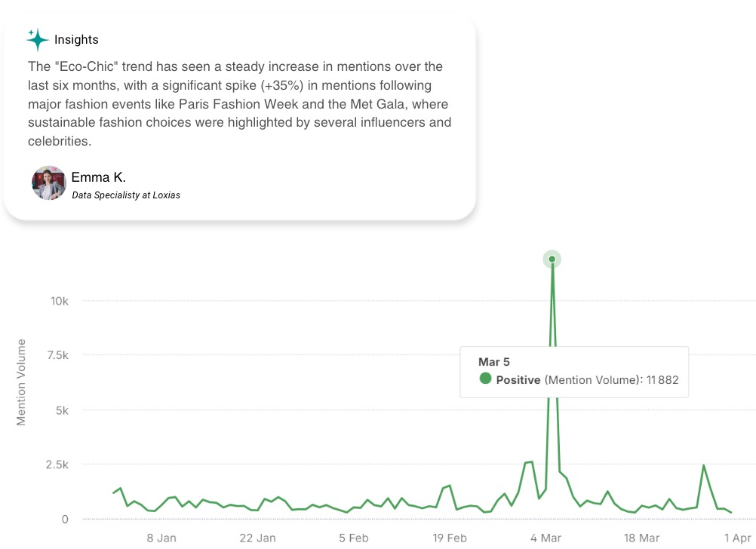Image resolution: width=756 pixels, height=549 pixels.
Task: Click the Mention Volume y-axis title
Action: click(21, 382)
